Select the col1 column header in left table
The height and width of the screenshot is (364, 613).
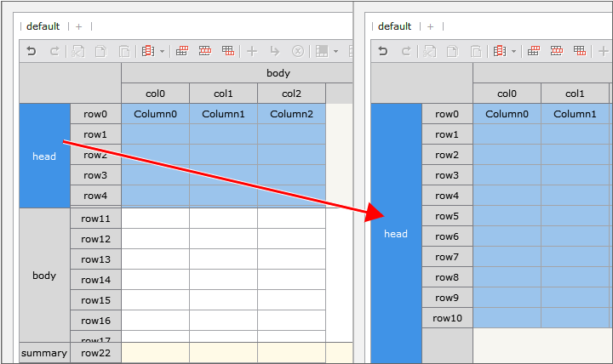click(x=223, y=94)
